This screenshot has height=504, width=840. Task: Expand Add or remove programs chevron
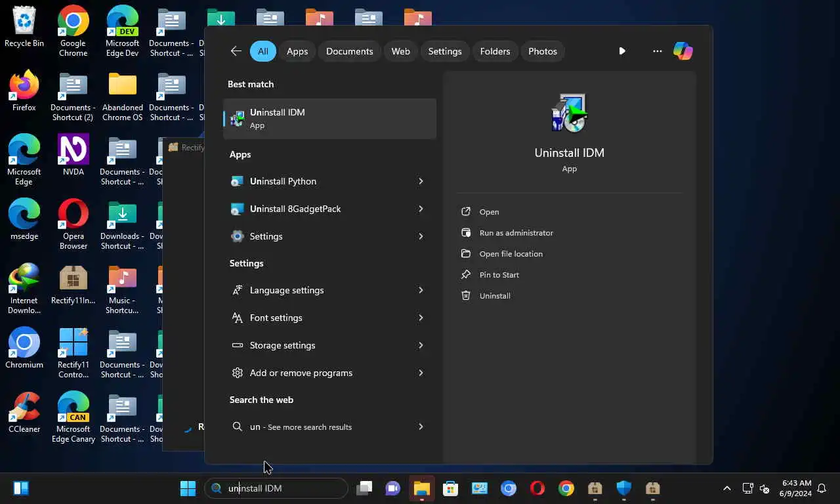pos(421,373)
